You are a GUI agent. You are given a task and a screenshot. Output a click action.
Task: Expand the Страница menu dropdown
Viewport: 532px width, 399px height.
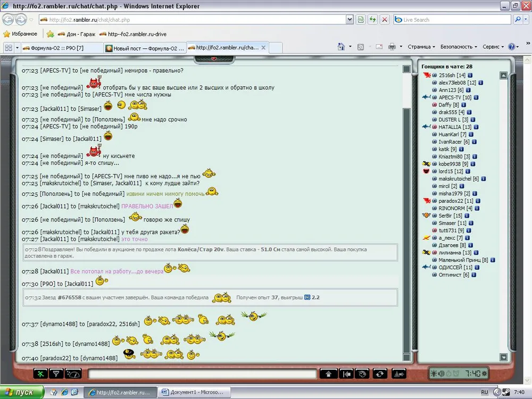(x=421, y=47)
